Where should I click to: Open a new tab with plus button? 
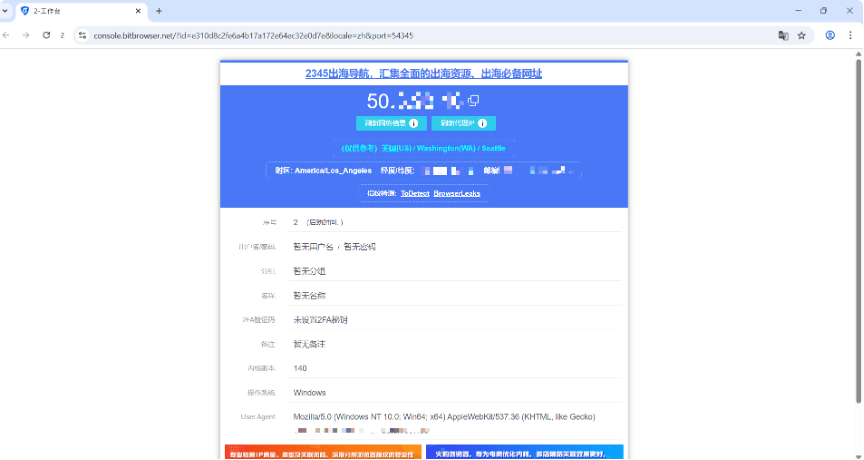pyautogui.click(x=159, y=11)
